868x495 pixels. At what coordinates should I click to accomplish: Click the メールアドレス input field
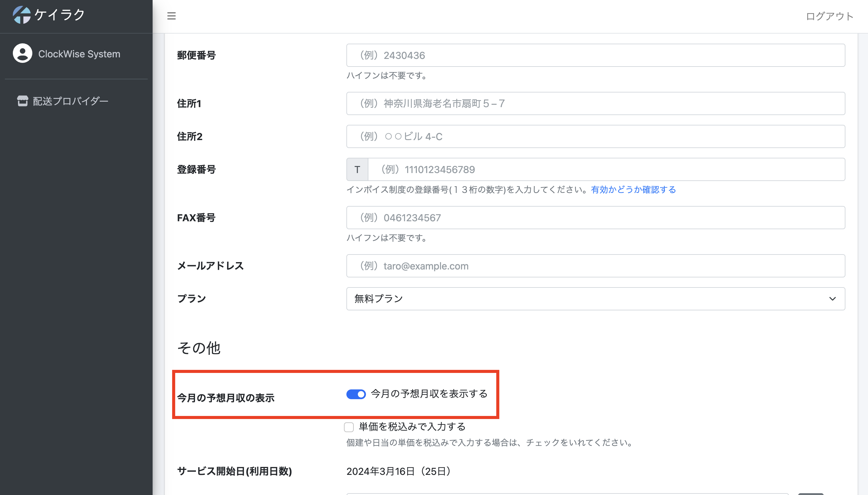click(x=595, y=266)
